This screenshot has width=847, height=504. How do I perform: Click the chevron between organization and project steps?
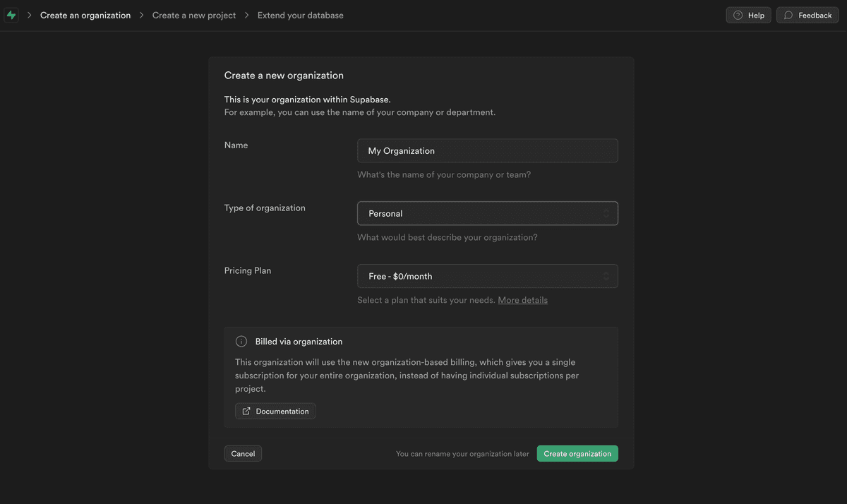[x=140, y=14]
